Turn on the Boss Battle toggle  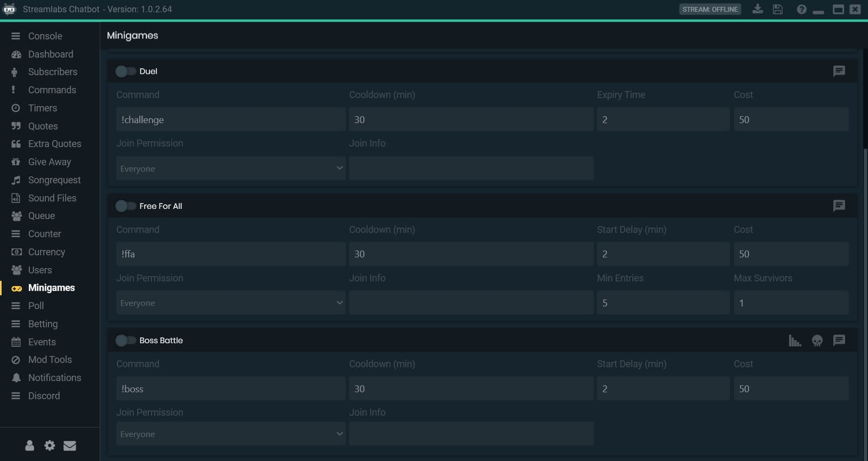125,341
